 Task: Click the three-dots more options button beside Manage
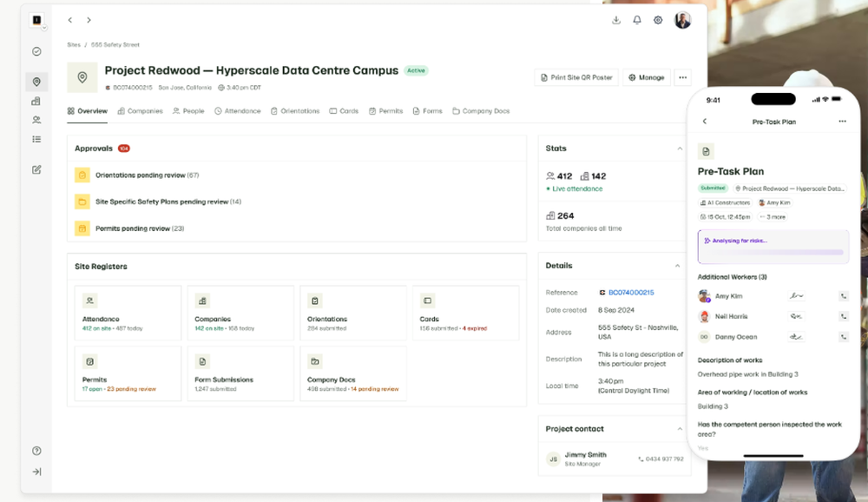click(x=682, y=77)
